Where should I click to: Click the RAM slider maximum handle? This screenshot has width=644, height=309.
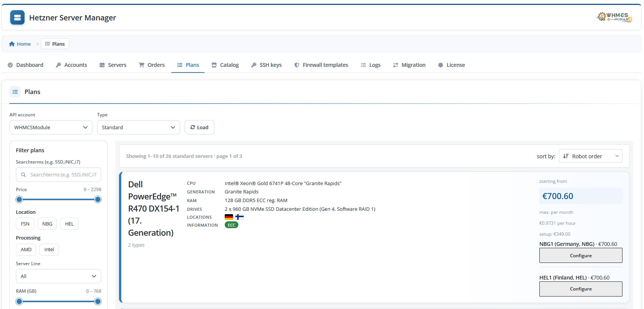pos(98,301)
